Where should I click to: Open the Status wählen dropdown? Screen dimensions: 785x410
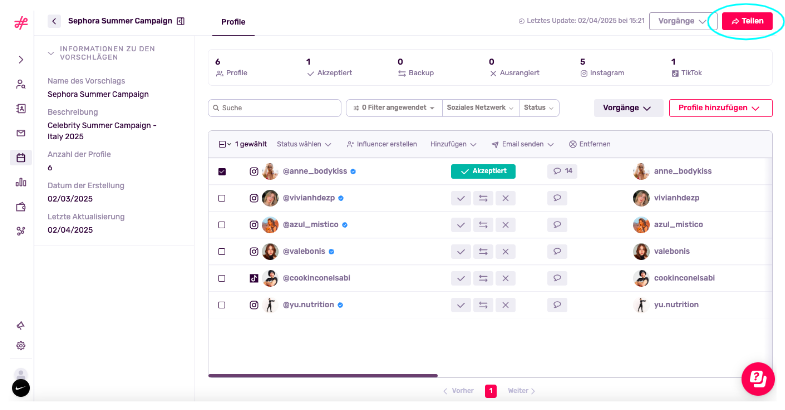click(304, 144)
